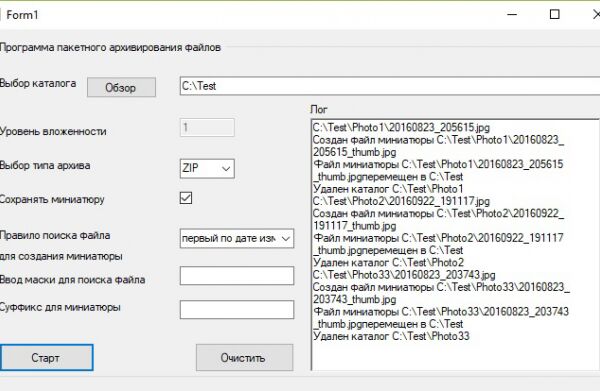600x391 pixels.
Task: Click log line 'Удален каталог C:\Test\Photo1'
Action: 388,189
